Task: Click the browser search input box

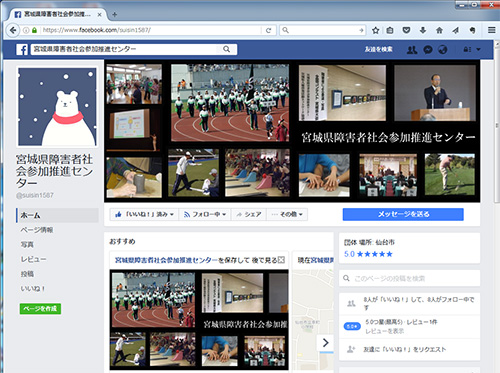Action: tap(323, 30)
